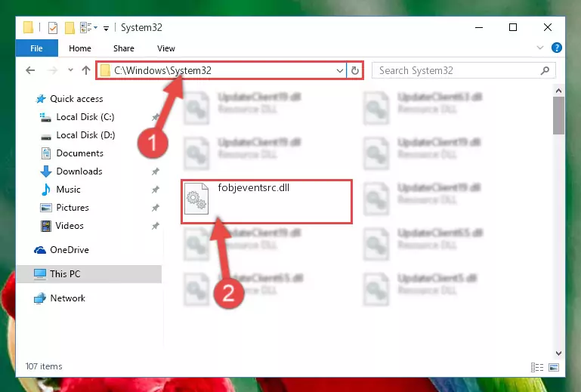Switch to Details view in status bar
This screenshot has height=392, width=581.
coord(537,367)
